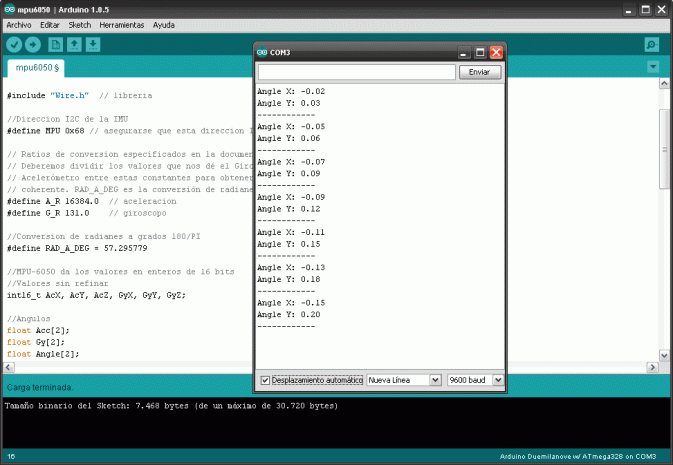Toggle Desplazamiento automático checkbox

(265, 380)
